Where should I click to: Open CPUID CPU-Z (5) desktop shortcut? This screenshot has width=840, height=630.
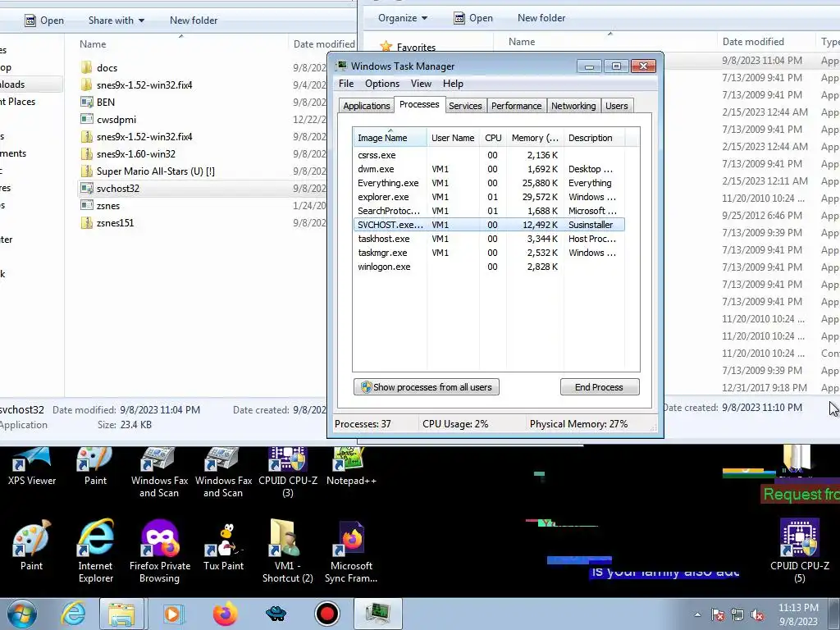click(x=799, y=550)
